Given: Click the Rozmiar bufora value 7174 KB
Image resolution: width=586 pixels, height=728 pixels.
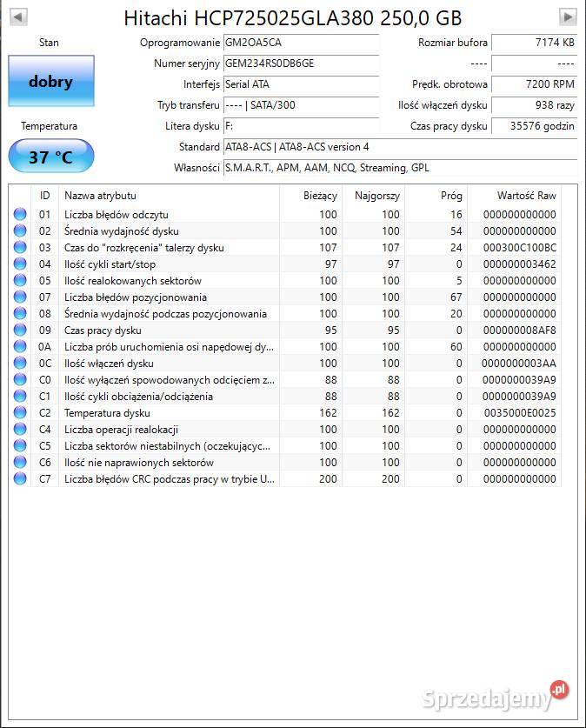Looking at the screenshot, I should coord(534,43).
